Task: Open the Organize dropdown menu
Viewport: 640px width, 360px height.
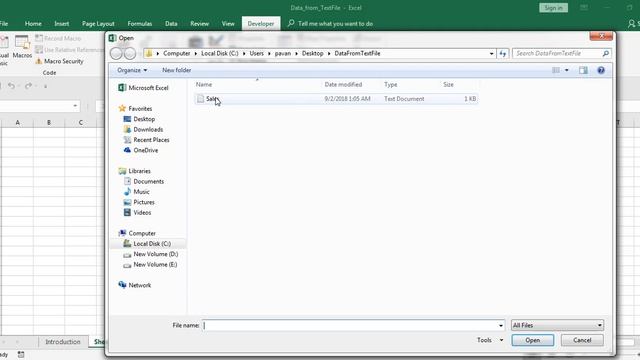Action: (132, 70)
